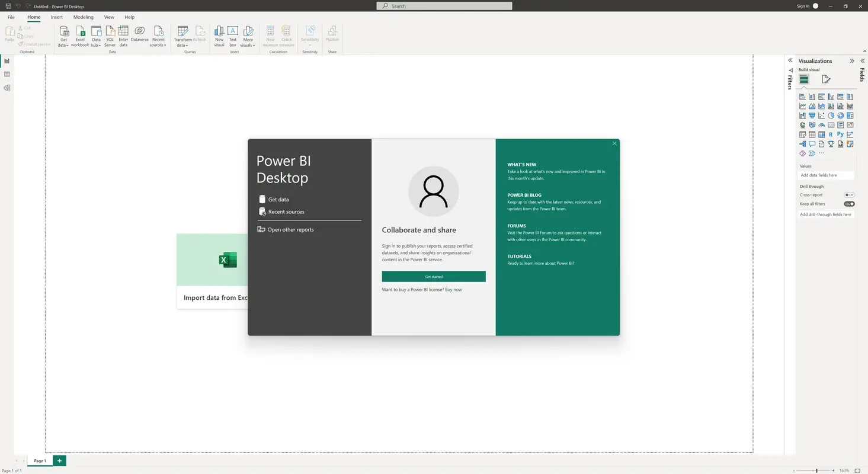Viewport: 868px width, 474px height.
Task: Enable the Keep all filters toggle
Action: 849,203
